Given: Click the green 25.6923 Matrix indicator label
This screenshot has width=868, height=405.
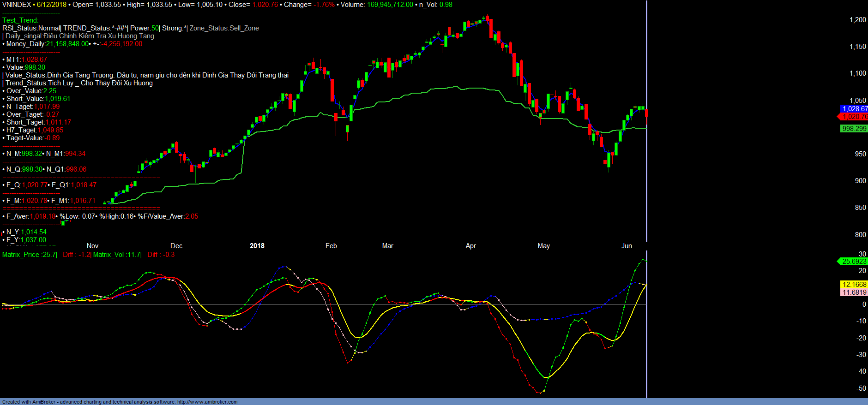Looking at the screenshot, I should click(x=854, y=262).
